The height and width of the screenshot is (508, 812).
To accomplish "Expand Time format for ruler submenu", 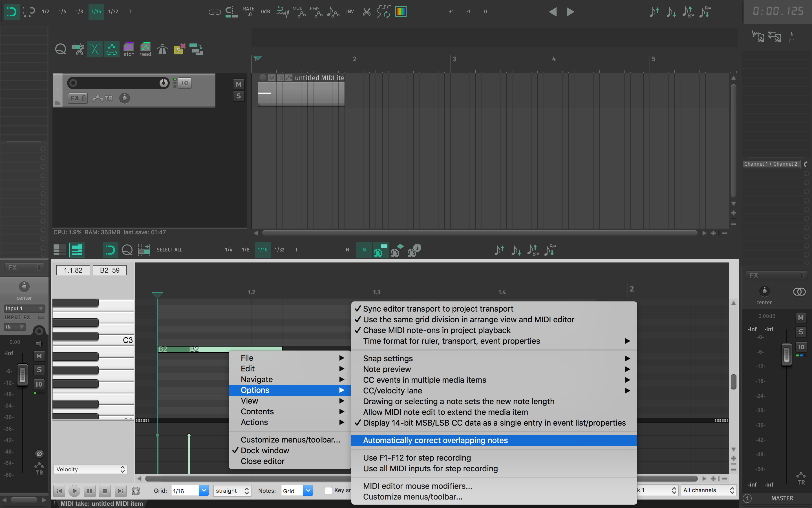I will [494, 341].
